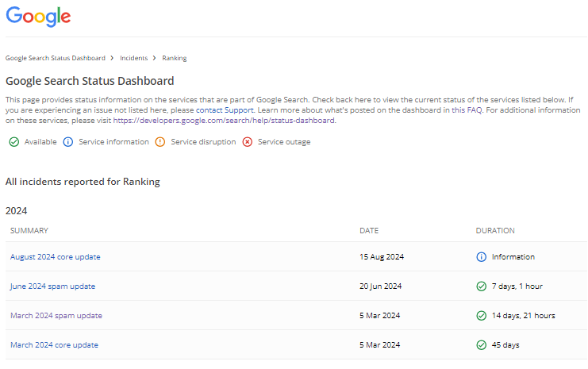Screen dimensions: 588x369
Task: Click the Service information legend label
Action: tap(113, 142)
